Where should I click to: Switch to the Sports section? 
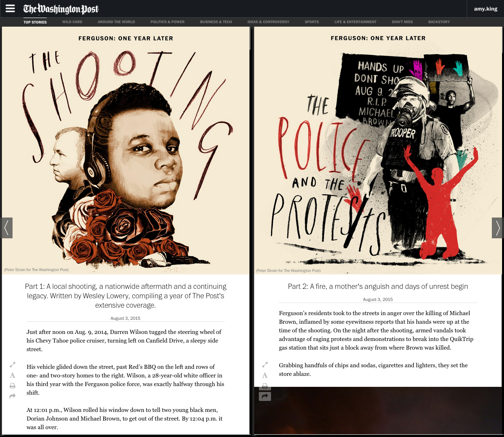click(312, 22)
